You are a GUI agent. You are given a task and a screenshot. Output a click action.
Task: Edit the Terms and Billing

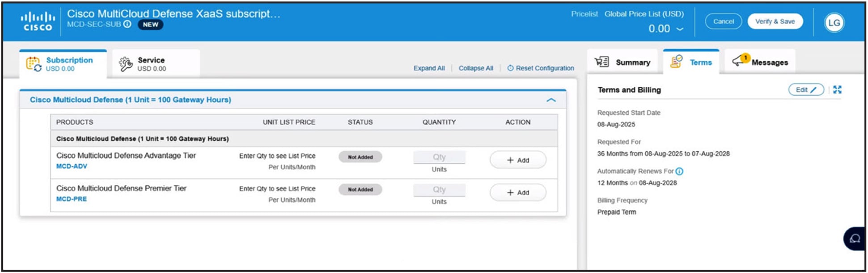[806, 90]
